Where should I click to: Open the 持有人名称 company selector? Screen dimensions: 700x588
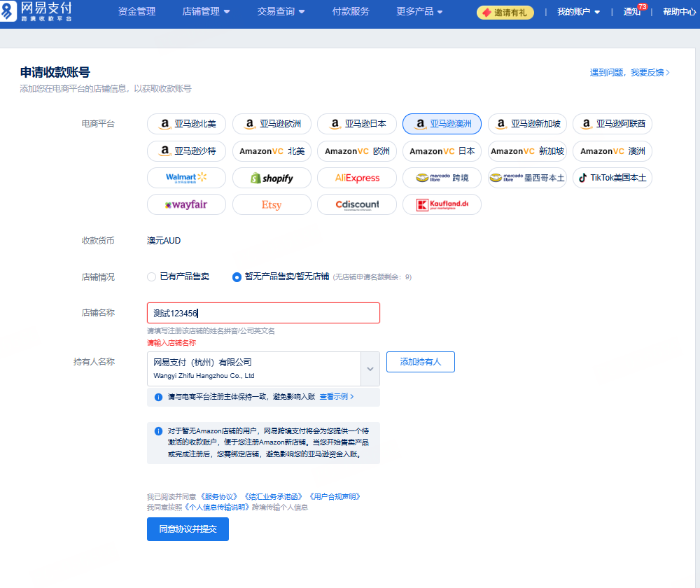[370, 367]
